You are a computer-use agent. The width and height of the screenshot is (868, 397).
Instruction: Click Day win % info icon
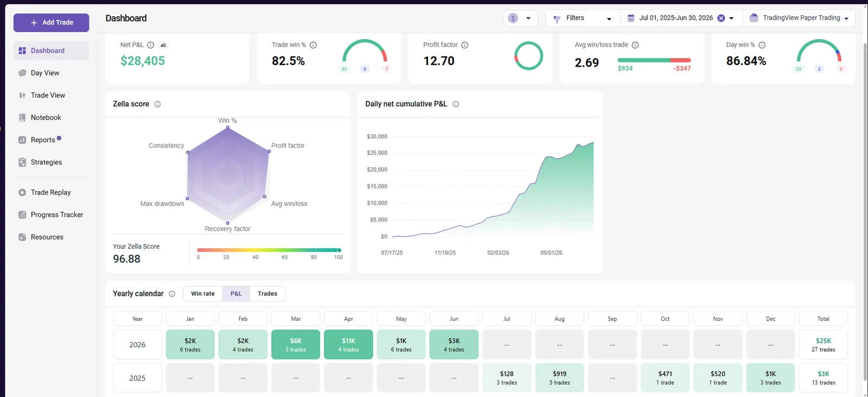click(x=762, y=45)
